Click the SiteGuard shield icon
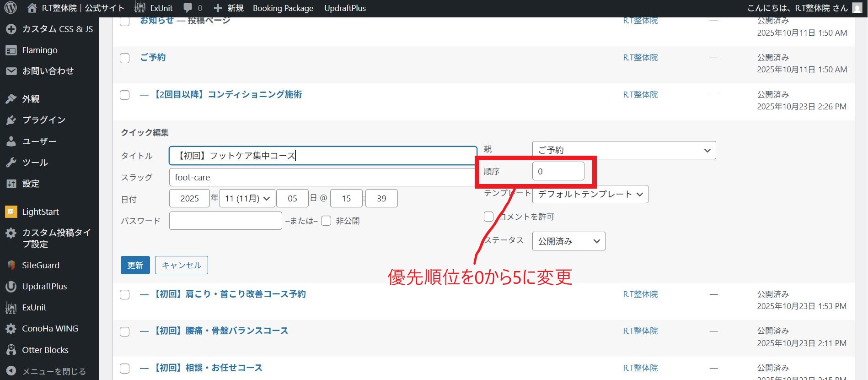This screenshot has height=380, width=868. (11, 265)
